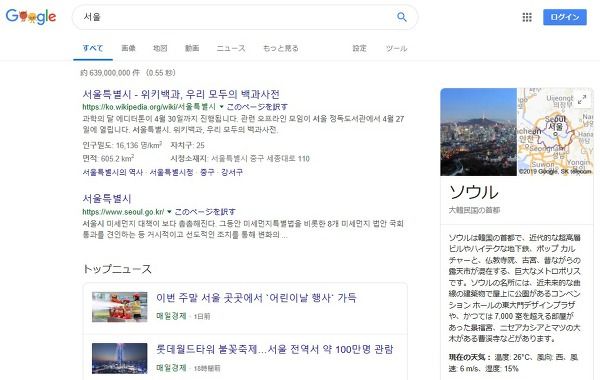This screenshot has height=380, width=600.
Task: Open news headline about 롯데월드타워 불꽃축제
Action: 274,349
